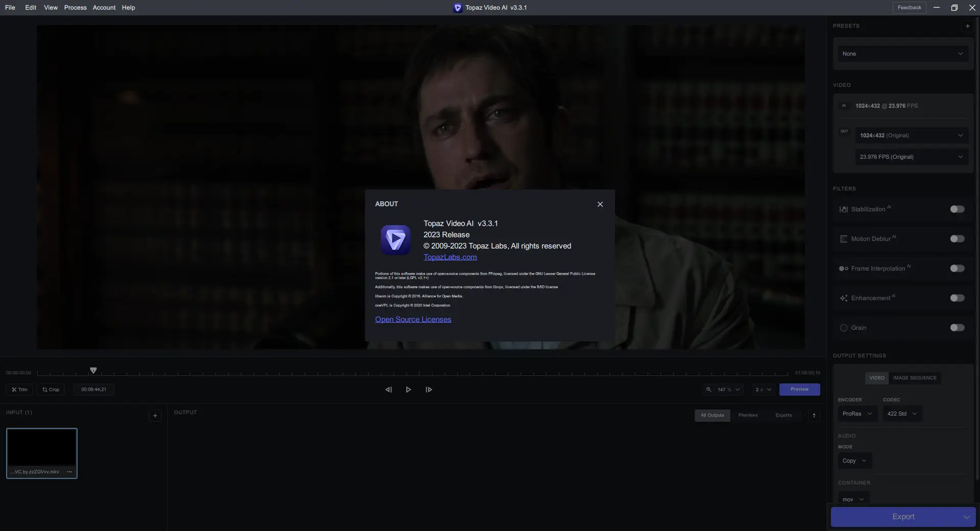Click the current timecode field 00:08:44;21
This screenshot has height=531, width=980.
[94, 390]
